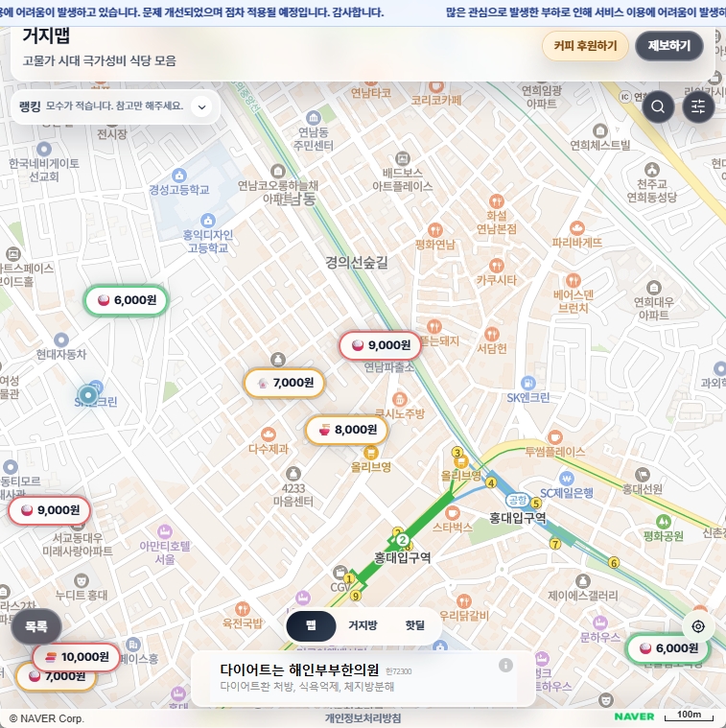The image size is (726, 728).
Task: Click the NAVER logo at the bottom
Action: click(x=634, y=716)
